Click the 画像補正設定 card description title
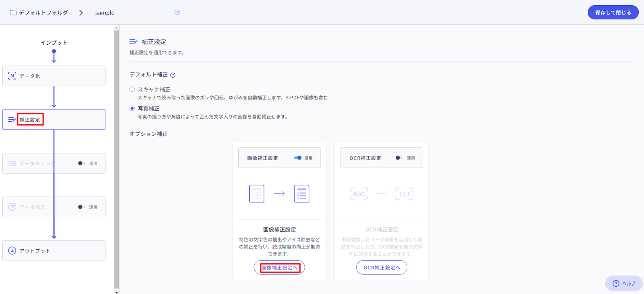 click(279, 230)
